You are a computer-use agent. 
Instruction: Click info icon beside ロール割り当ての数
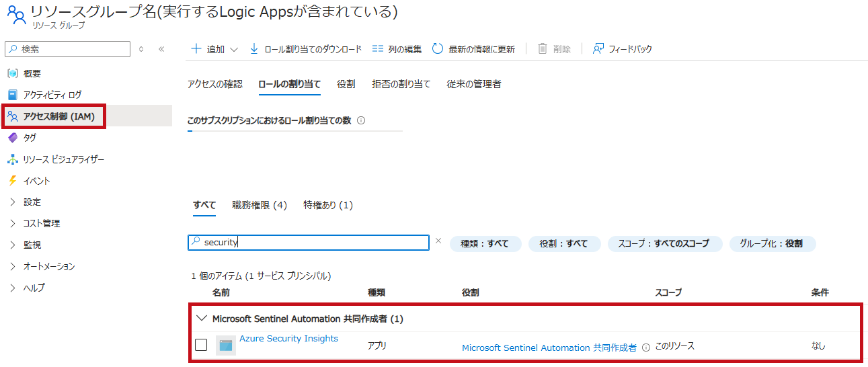coord(361,120)
